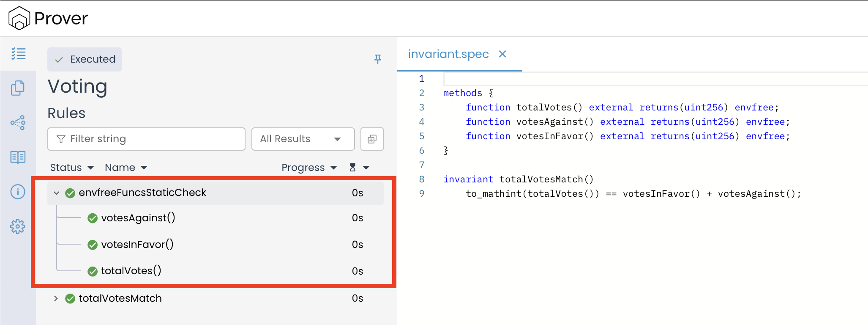Sort by the hourglass duration column
The image size is (868, 325).
coord(359,168)
